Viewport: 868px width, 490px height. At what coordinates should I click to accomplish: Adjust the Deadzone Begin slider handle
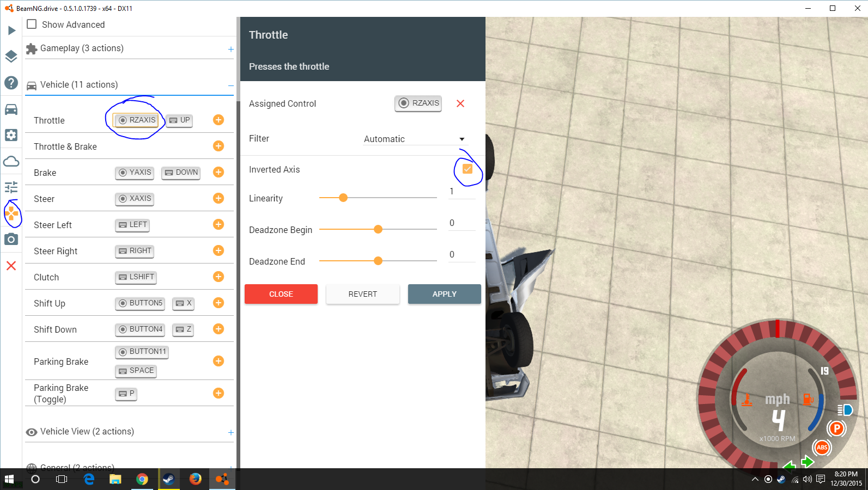[x=378, y=229]
